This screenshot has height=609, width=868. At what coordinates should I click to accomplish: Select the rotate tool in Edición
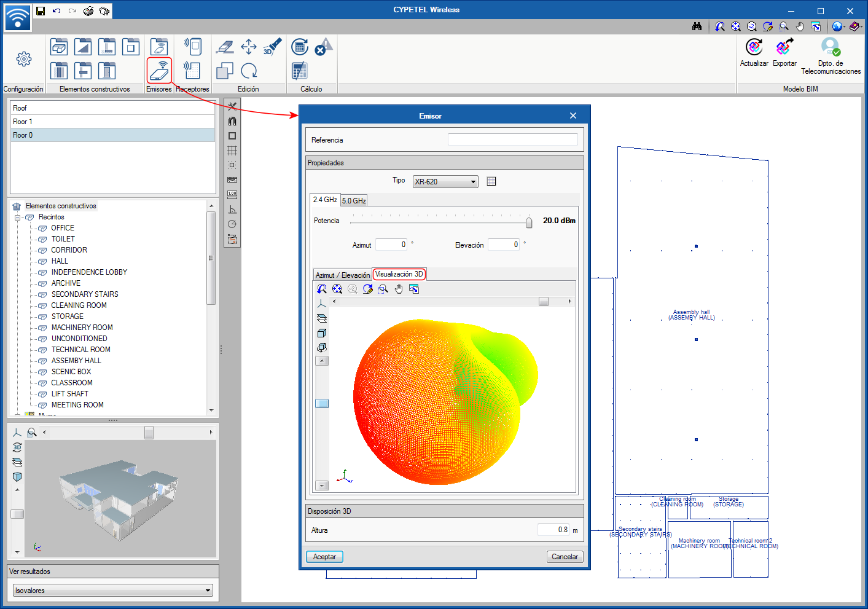(x=249, y=71)
